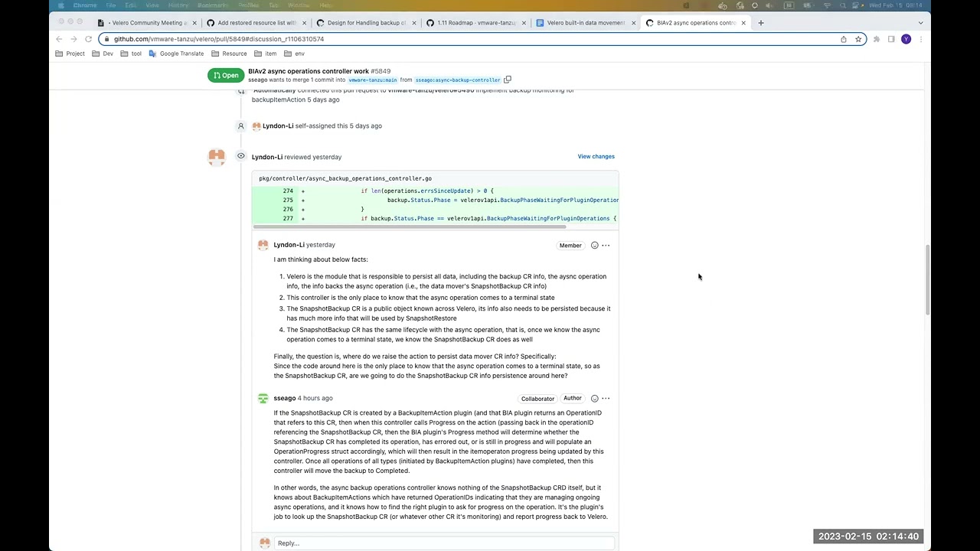The image size is (980, 551).
Task: Share this page from address bar
Action: pyautogui.click(x=844, y=39)
